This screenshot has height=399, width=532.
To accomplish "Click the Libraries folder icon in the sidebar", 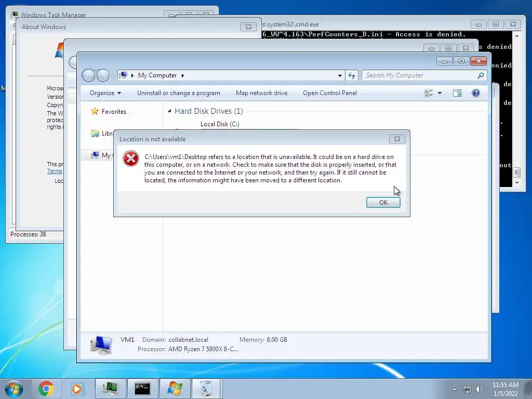I will pos(95,134).
